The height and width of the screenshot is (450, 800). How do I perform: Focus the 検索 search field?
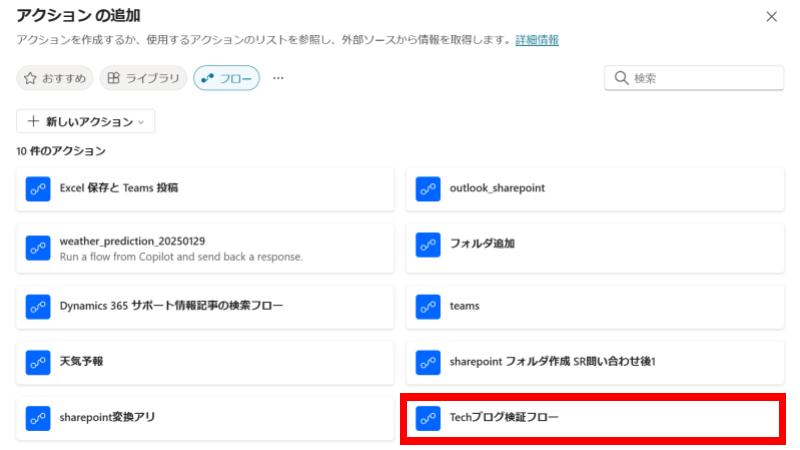point(694,78)
